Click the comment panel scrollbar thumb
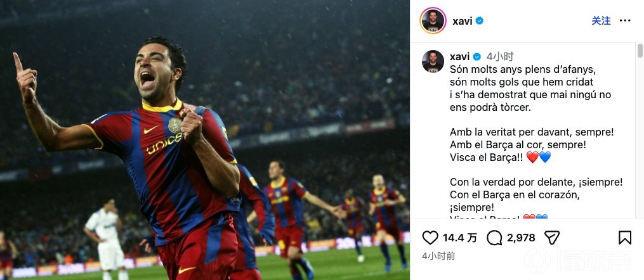The image size is (644, 280). [x=640, y=51]
